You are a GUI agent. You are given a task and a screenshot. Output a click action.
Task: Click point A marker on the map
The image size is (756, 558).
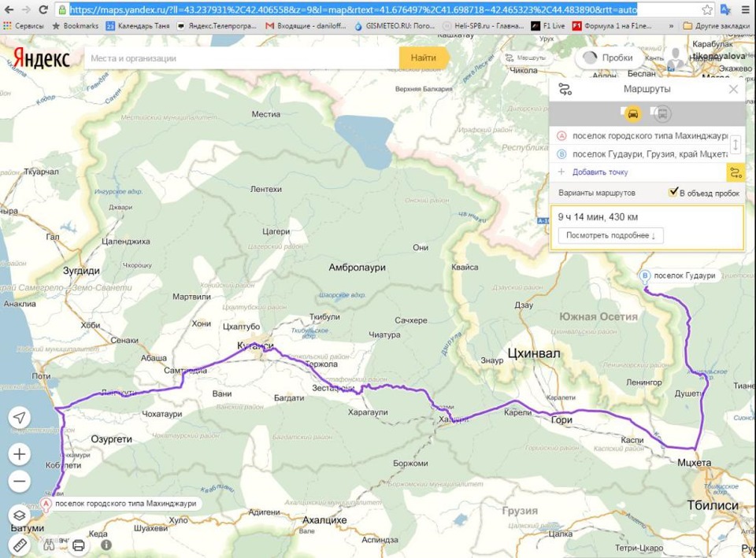(x=46, y=505)
